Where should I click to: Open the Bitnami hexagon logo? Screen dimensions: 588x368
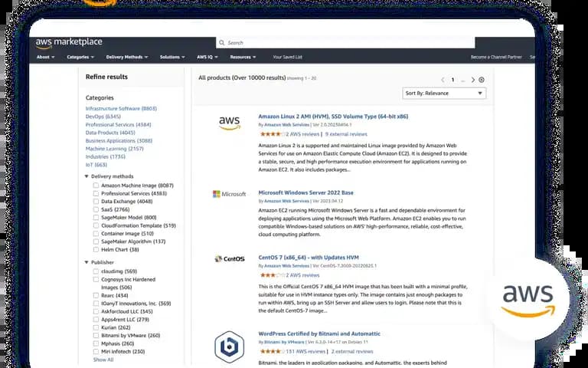pyautogui.click(x=229, y=347)
